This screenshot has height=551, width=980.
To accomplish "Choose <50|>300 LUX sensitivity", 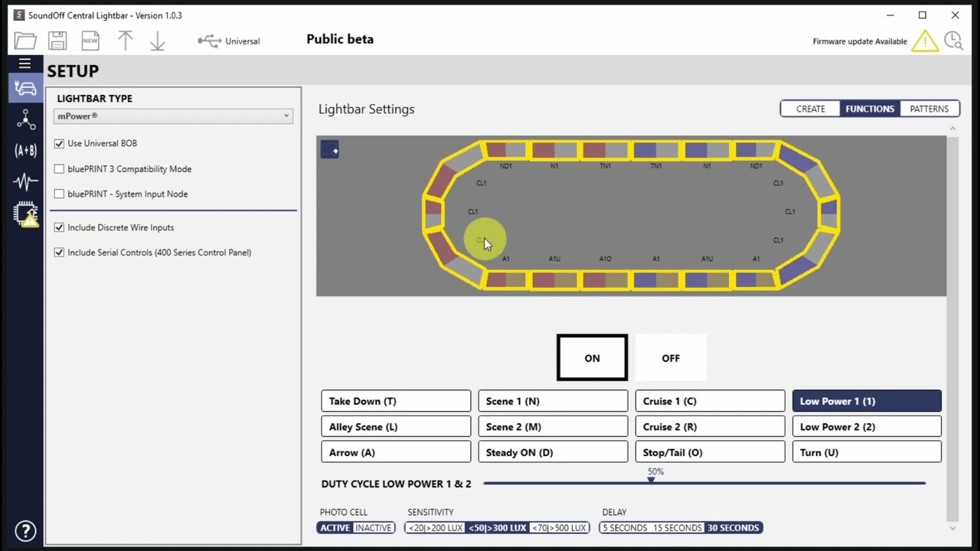I will point(498,527).
